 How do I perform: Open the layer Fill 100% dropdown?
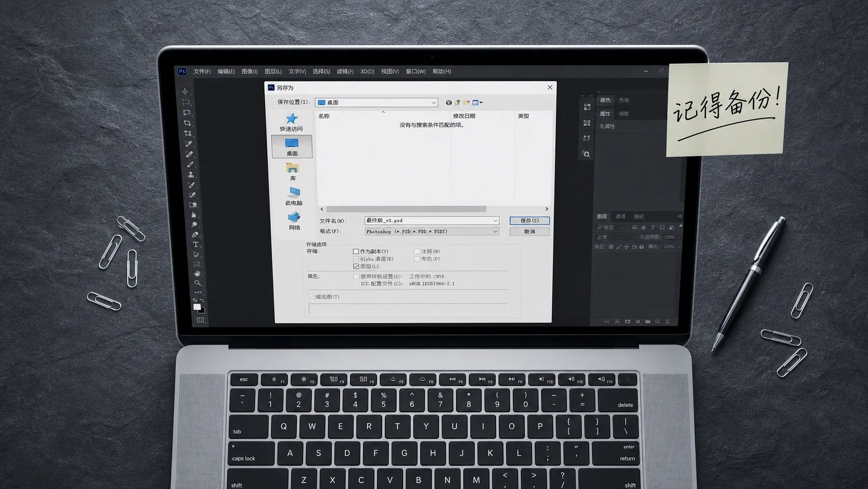point(671,247)
